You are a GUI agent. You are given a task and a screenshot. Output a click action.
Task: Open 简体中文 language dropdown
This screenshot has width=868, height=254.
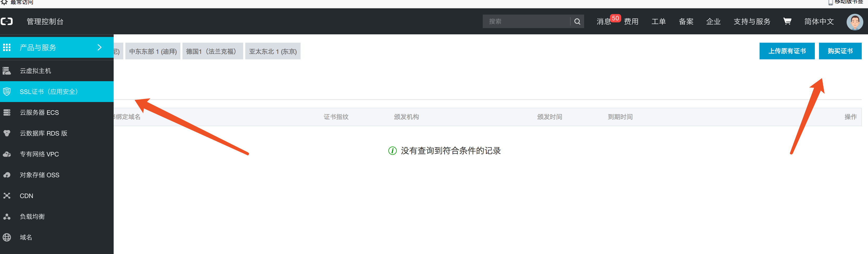tap(819, 22)
